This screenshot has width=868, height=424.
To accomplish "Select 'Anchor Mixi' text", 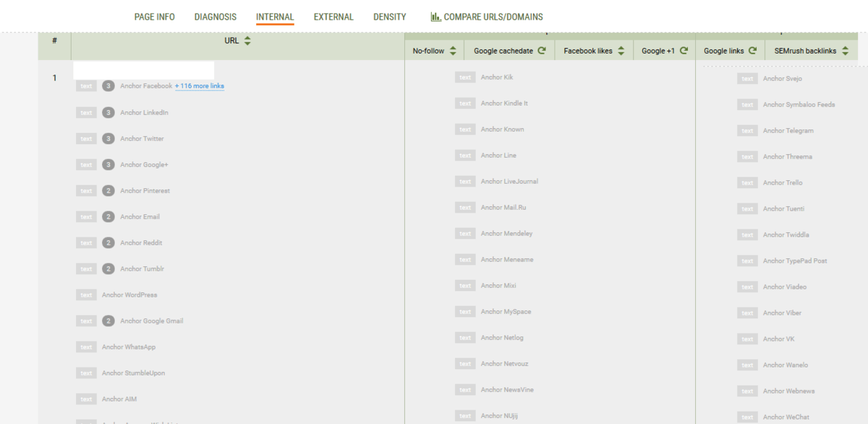I will tap(499, 286).
